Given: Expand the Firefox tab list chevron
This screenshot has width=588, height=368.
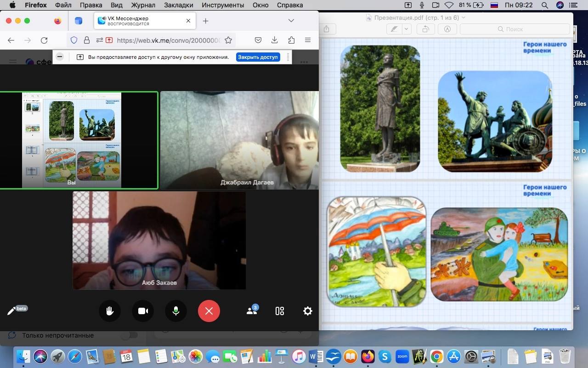Looking at the screenshot, I should point(291,21).
